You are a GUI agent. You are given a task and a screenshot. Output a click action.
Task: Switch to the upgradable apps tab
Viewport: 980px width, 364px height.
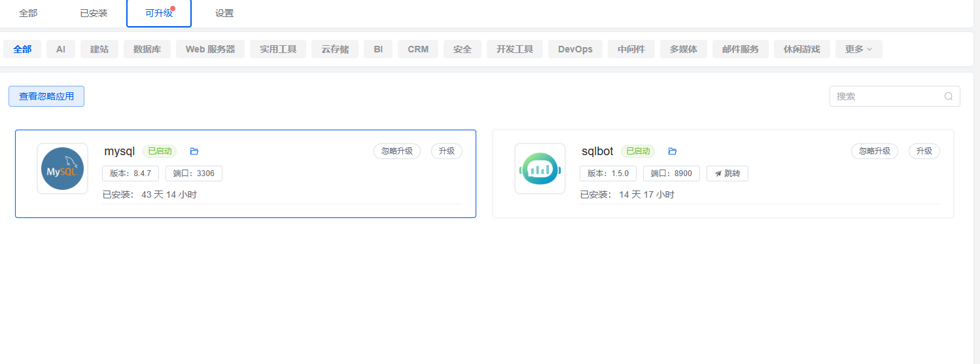pyautogui.click(x=159, y=13)
